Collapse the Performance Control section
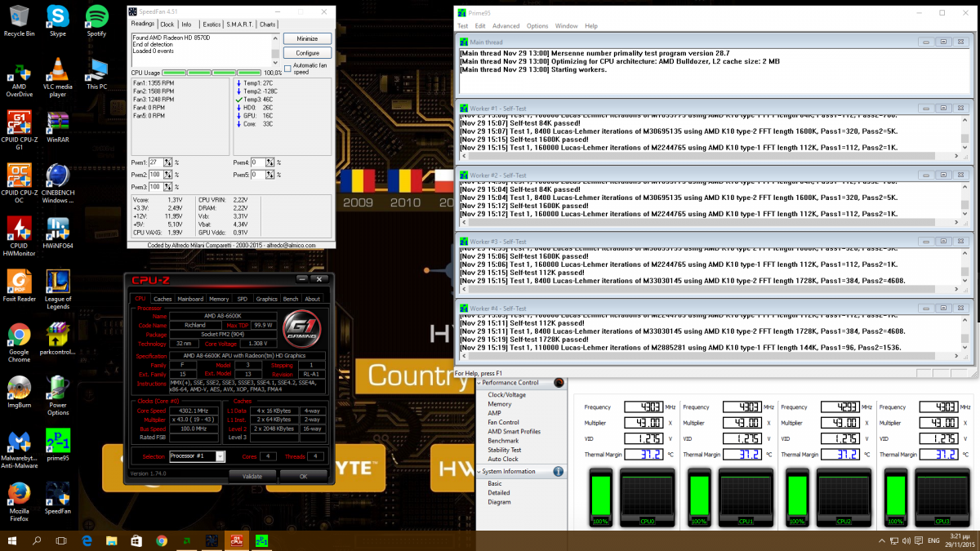The height and width of the screenshot is (551, 980). (x=479, y=382)
